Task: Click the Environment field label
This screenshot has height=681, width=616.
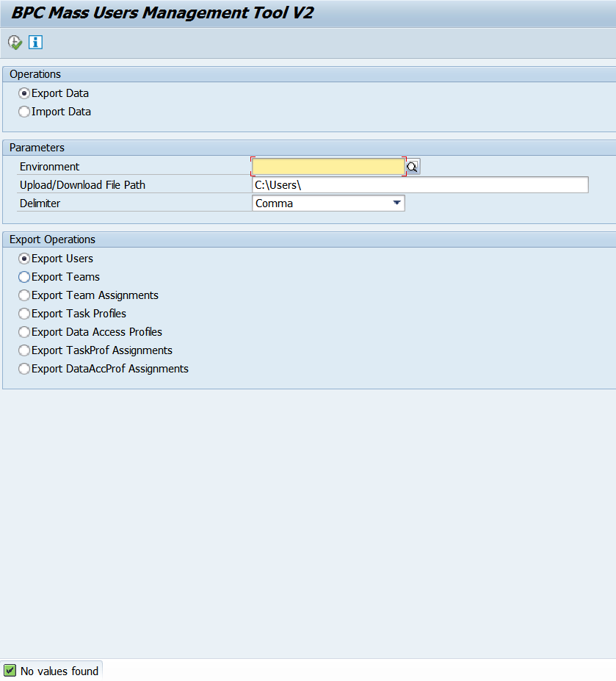Action: 49,167
